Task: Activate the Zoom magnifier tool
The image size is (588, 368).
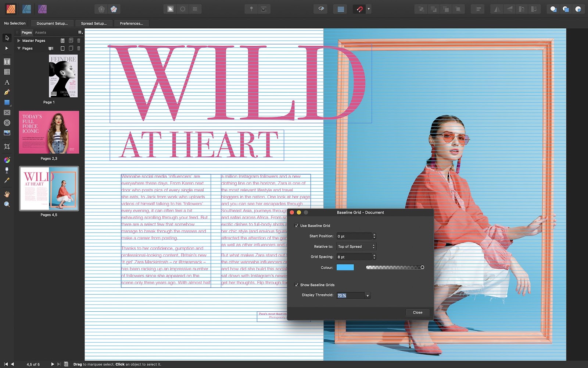Action: [x=7, y=204]
